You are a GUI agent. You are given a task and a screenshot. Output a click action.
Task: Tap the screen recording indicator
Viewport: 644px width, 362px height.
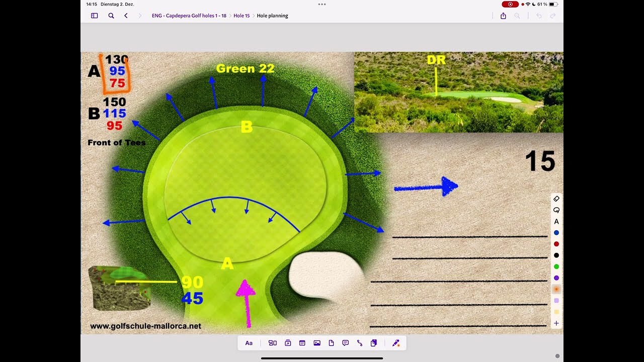[510, 4]
